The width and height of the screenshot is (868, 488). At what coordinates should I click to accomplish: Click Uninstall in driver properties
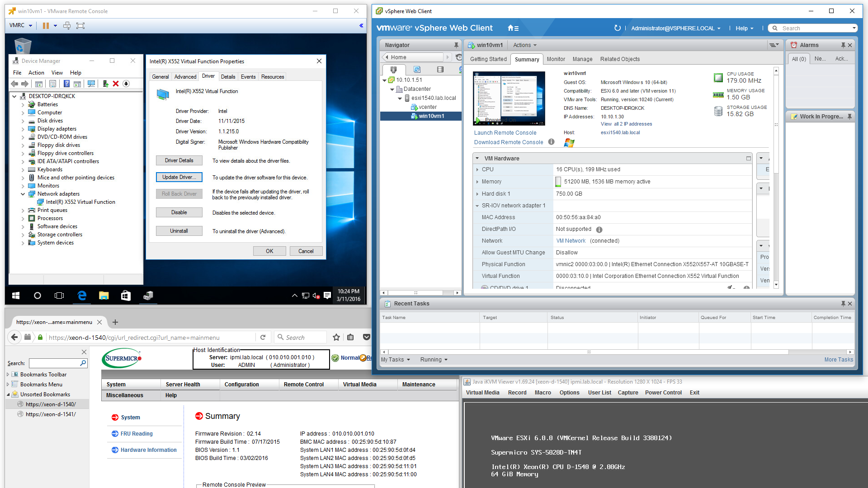pos(179,231)
